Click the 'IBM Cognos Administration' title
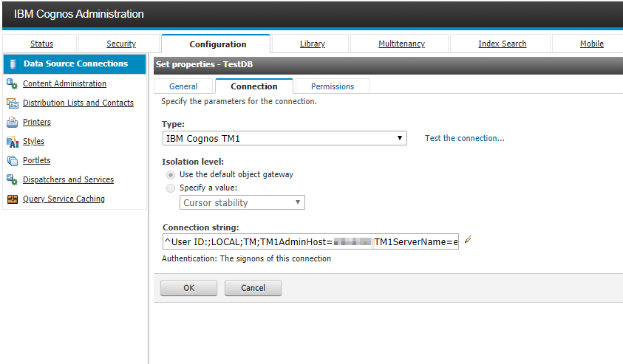This screenshot has width=623, height=364. pos(79,14)
